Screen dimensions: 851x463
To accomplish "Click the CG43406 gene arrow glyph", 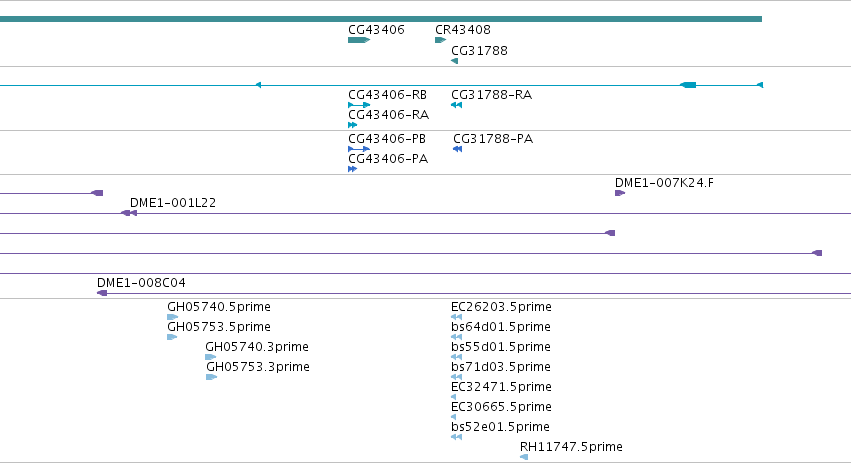I will [359, 40].
